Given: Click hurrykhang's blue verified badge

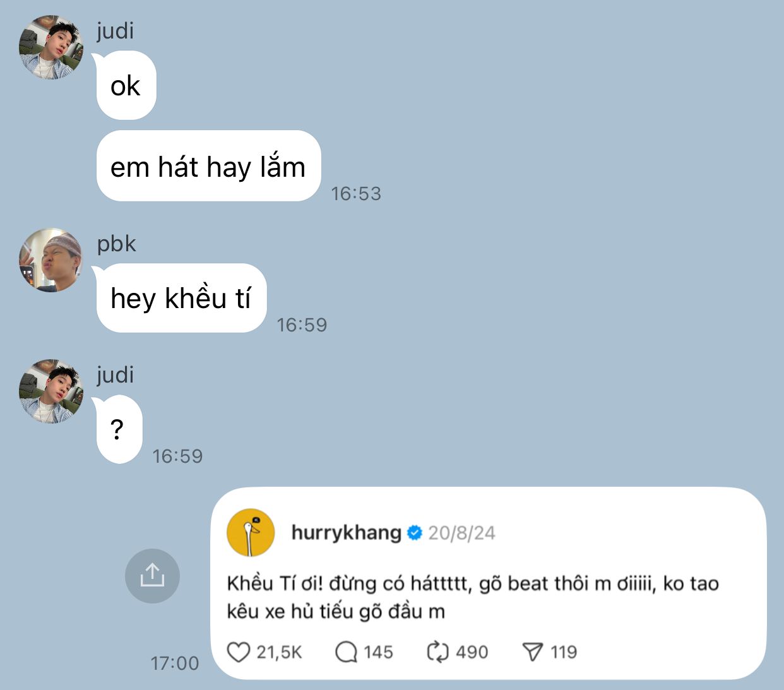Looking at the screenshot, I should (x=414, y=533).
